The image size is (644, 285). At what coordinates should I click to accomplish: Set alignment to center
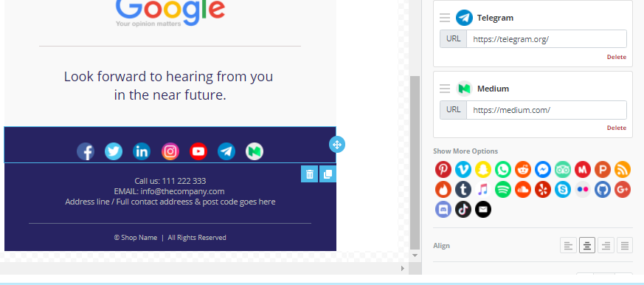pyautogui.click(x=587, y=246)
